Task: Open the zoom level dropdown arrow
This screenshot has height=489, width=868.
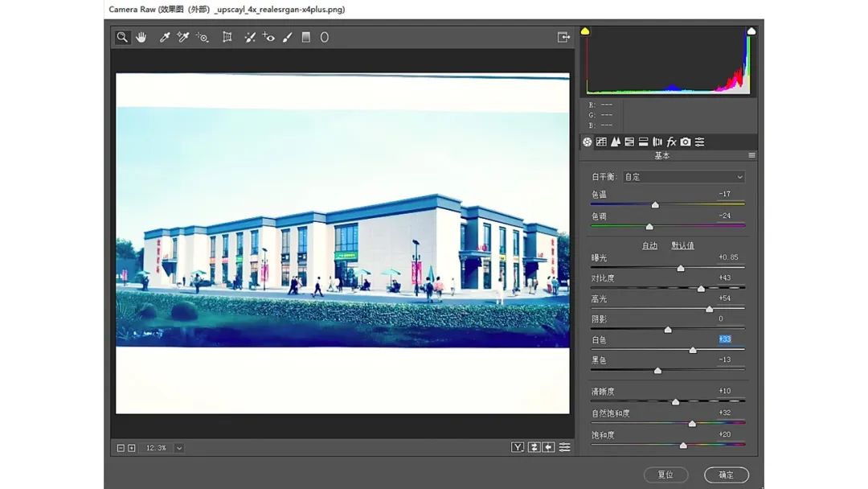Action: coord(179,448)
